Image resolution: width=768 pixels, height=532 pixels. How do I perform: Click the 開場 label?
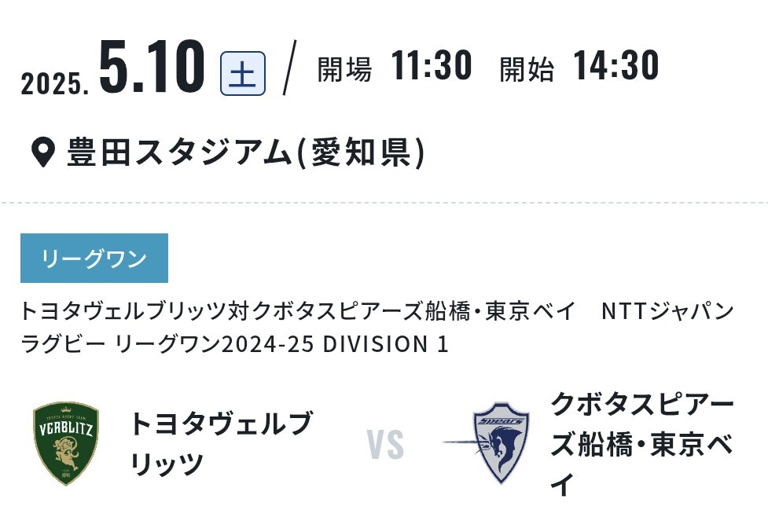pos(345,69)
